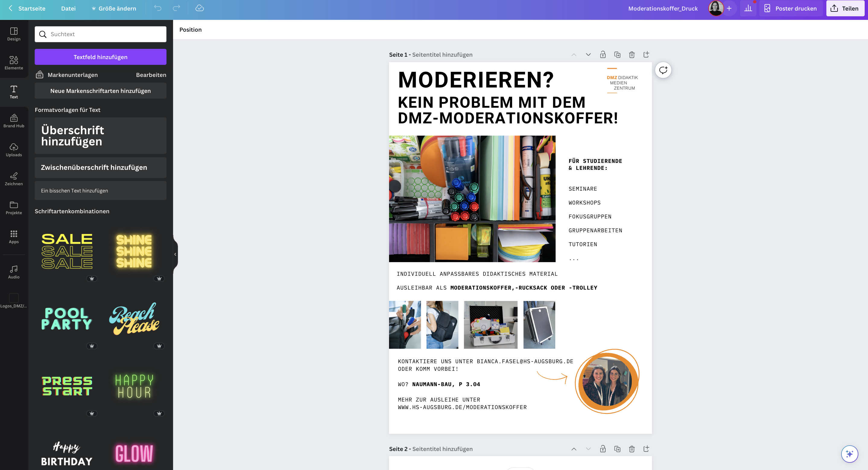Open the Elemente sidebar panel

14,63
